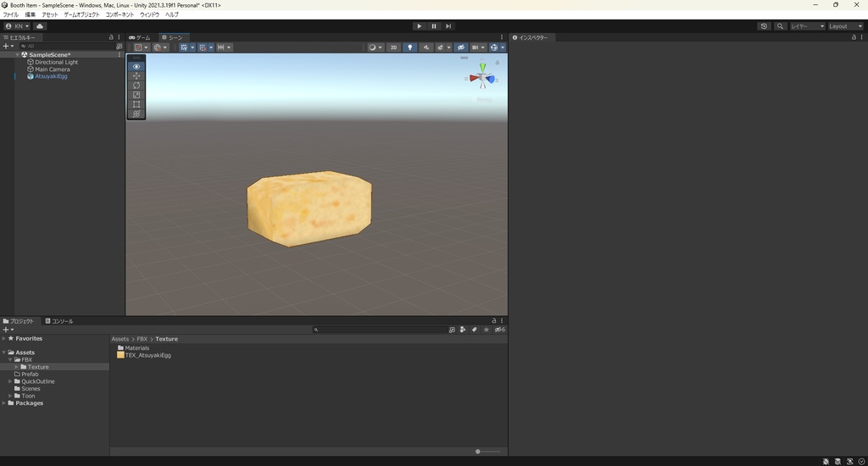The height and width of the screenshot is (466, 868).
Task: Open the KN account dropdown
Action: click(17, 26)
